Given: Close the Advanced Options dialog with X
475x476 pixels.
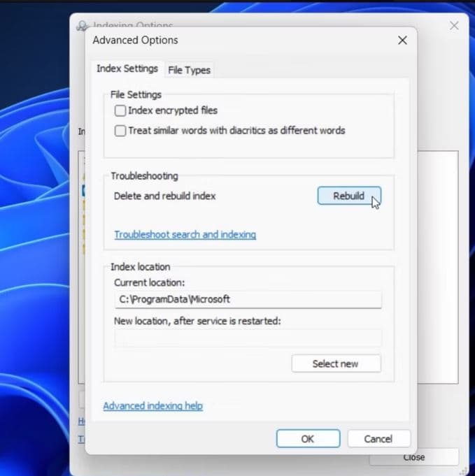Looking at the screenshot, I should click(x=402, y=41).
